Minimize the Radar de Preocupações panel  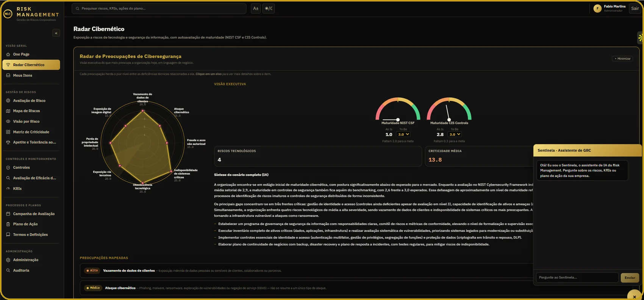click(x=622, y=59)
